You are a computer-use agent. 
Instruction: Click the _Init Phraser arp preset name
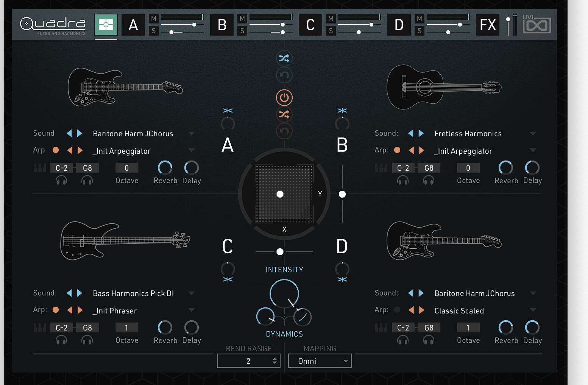click(115, 311)
